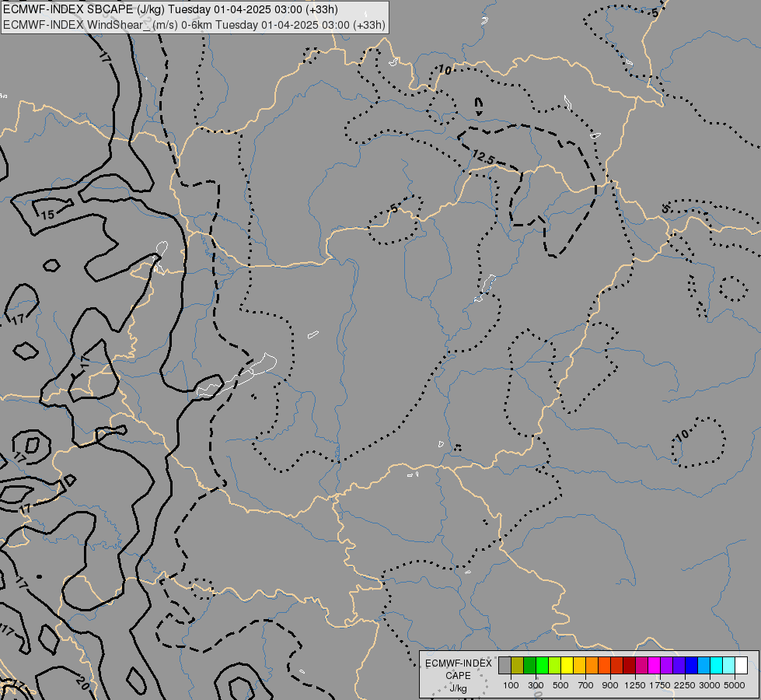761x700 pixels.
Task: Click the crimson-pink swatch right of 1250
Action: tap(641, 665)
